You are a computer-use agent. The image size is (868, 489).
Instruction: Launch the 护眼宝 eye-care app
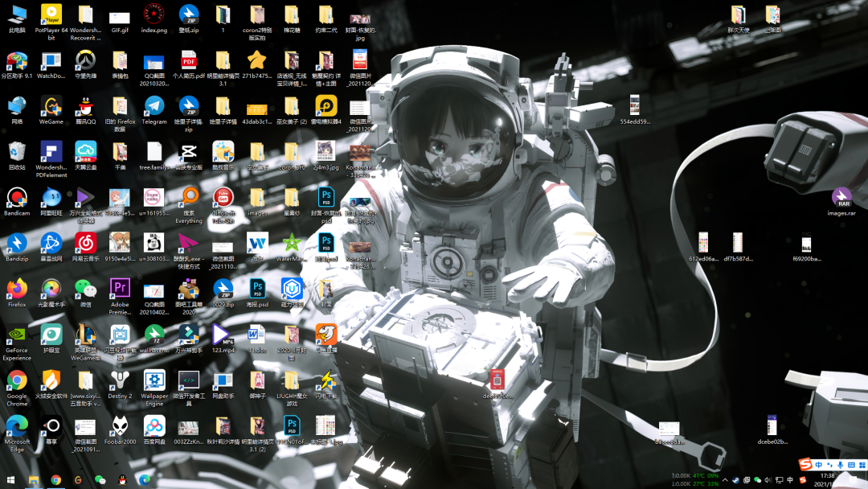tap(51, 339)
